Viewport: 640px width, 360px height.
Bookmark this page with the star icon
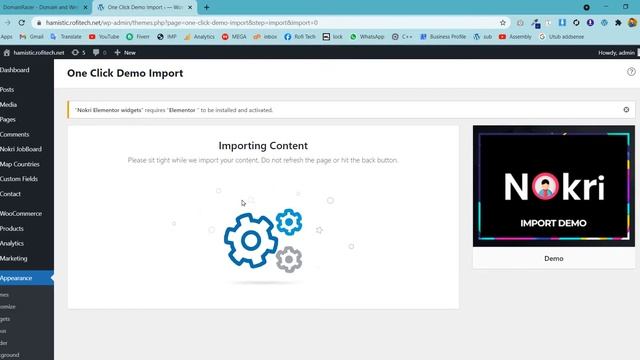(503, 23)
